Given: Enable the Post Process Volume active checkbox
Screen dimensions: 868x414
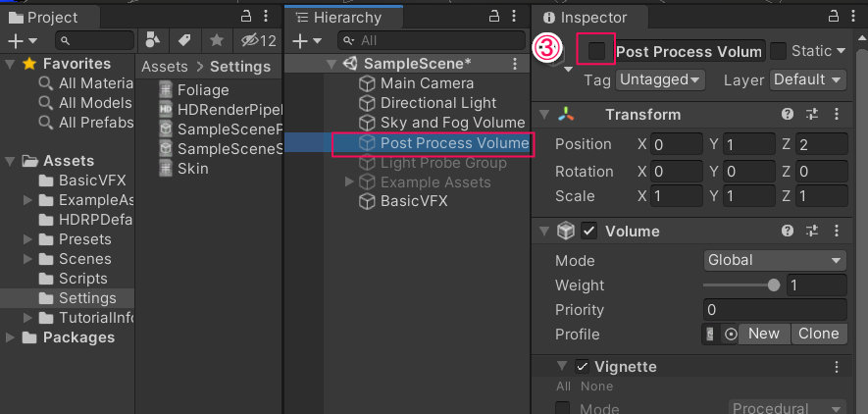Looking at the screenshot, I should point(596,51).
